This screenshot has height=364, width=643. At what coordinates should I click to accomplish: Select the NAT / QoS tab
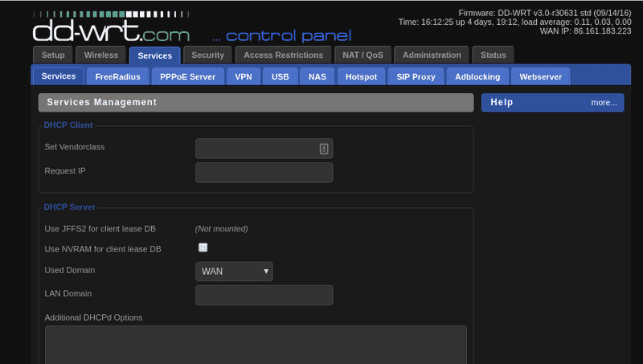(362, 55)
